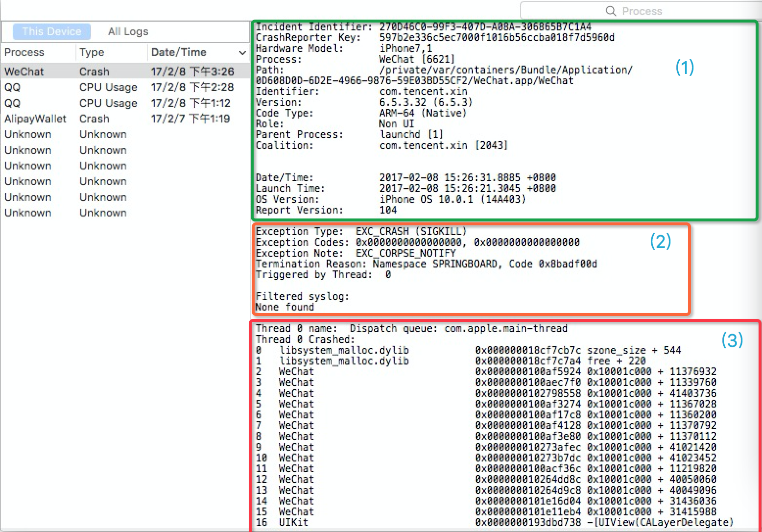This screenshot has height=532, width=762.
Task: Click the magnifier icon in search field
Action: (611, 11)
